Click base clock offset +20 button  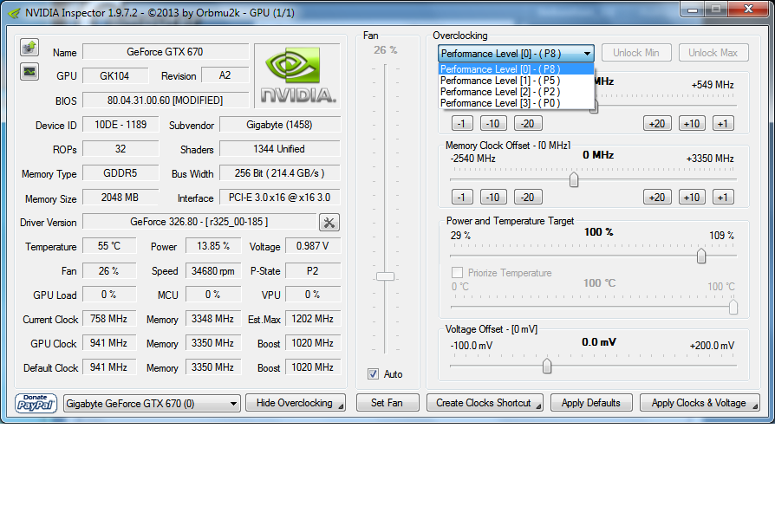pyautogui.click(x=657, y=124)
